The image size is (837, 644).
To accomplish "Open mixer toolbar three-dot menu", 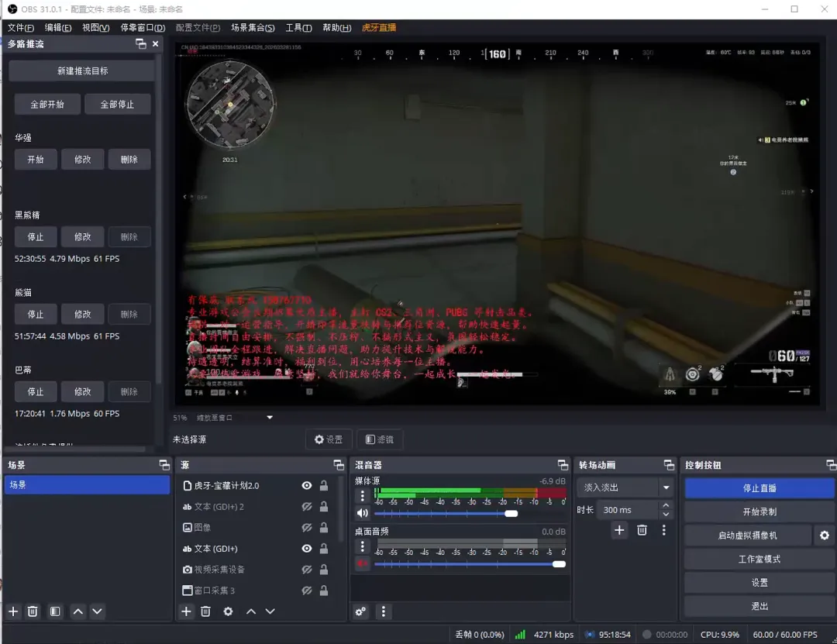I will 384,611.
